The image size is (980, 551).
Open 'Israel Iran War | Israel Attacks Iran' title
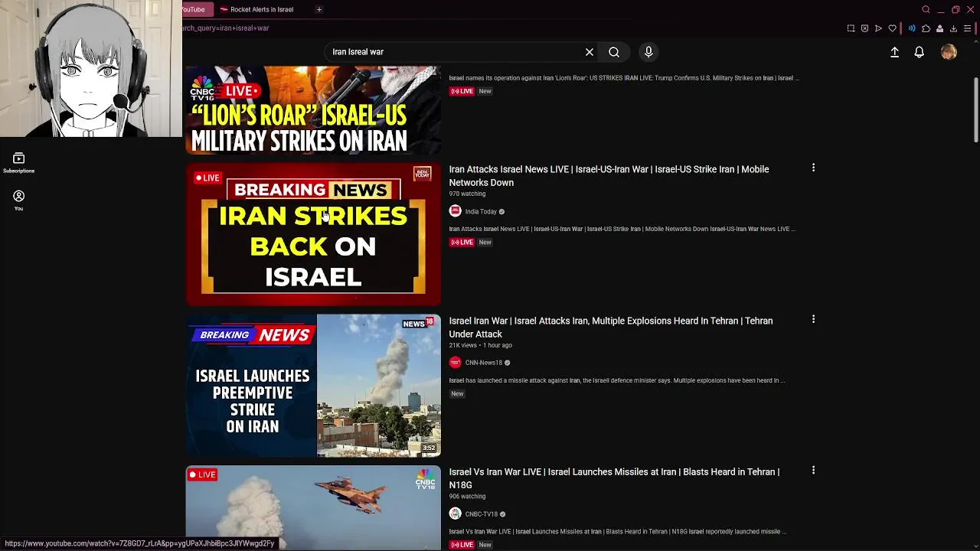[x=610, y=328]
